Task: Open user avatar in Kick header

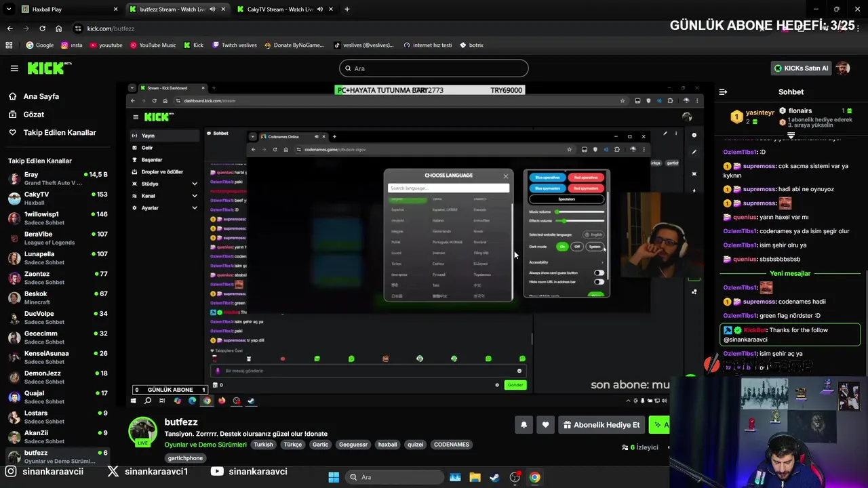Action: [x=842, y=68]
